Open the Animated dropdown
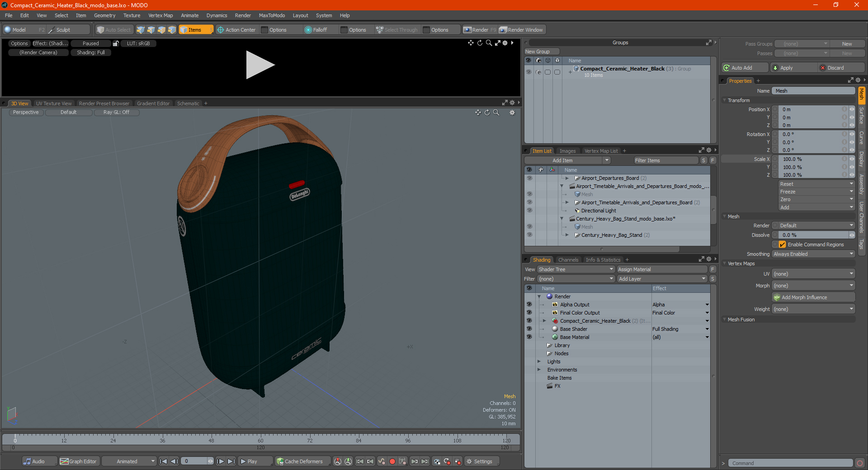The image size is (868, 470). (x=129, y=461)
